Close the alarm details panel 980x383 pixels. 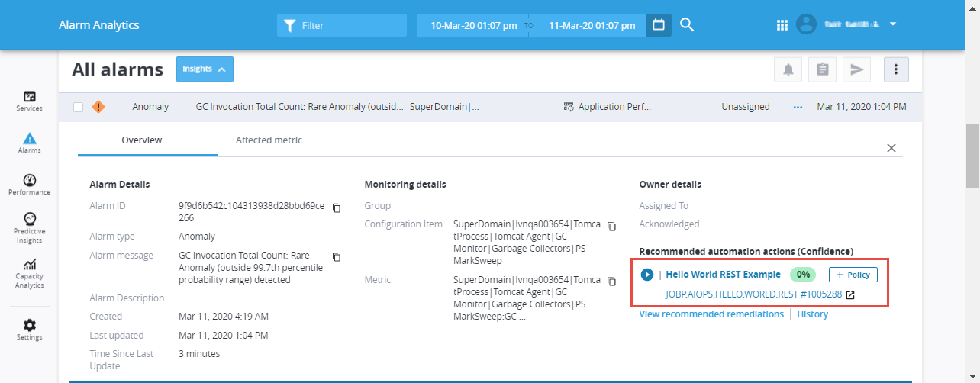tap(891, 148)
